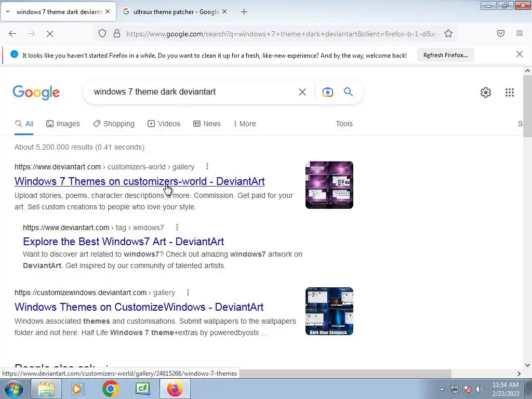Open the taskbar clock showing 11:54 AM

coord(506,389)
